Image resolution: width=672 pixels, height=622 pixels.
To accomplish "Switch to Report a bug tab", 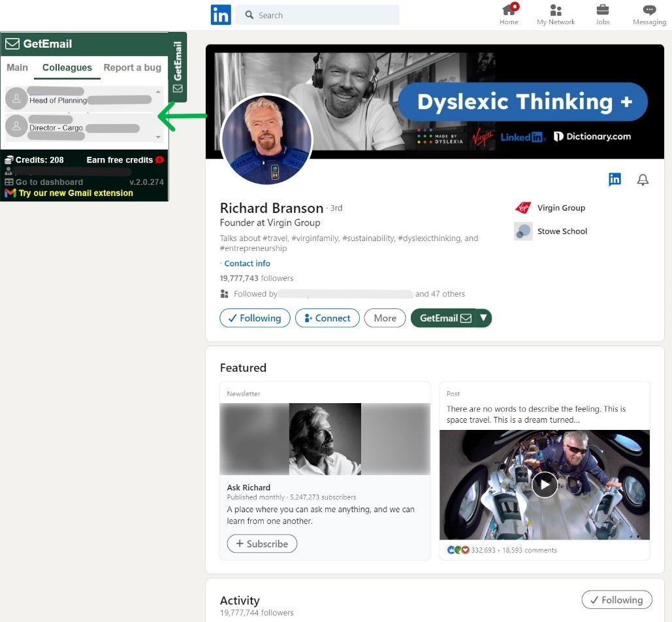I will coord(132,67).
